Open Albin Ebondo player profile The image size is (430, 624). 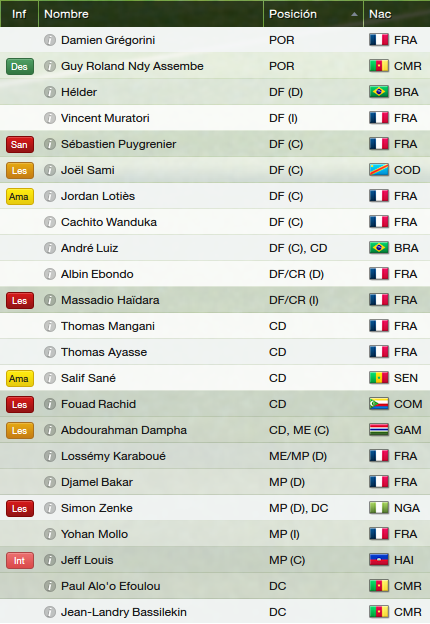[x=97, y=274]
